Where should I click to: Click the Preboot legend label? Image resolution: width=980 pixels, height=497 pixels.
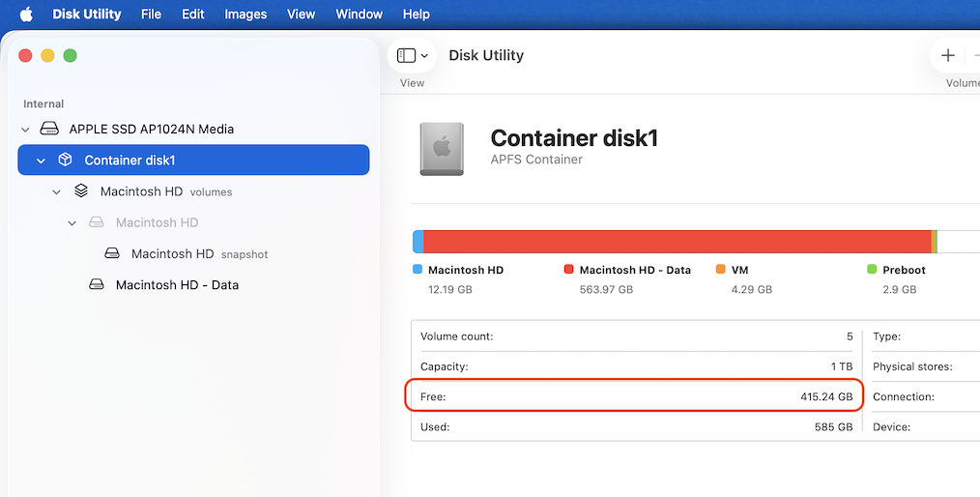tap(904, 270)
